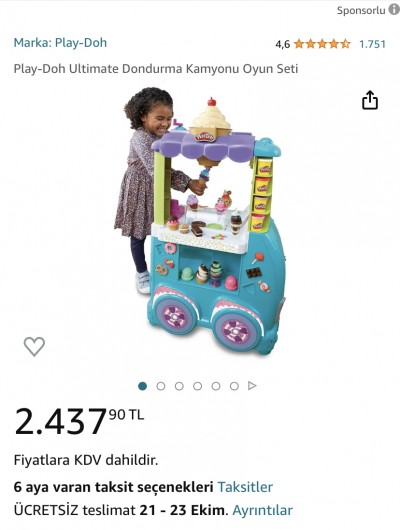
Task: Select the sixth image carousel dot
Action: [234, 386]
